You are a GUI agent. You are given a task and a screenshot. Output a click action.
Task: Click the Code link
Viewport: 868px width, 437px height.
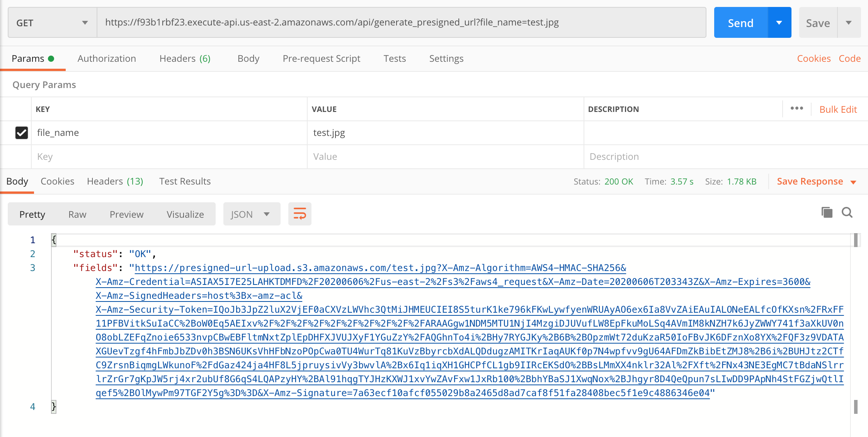coord(849,59)
